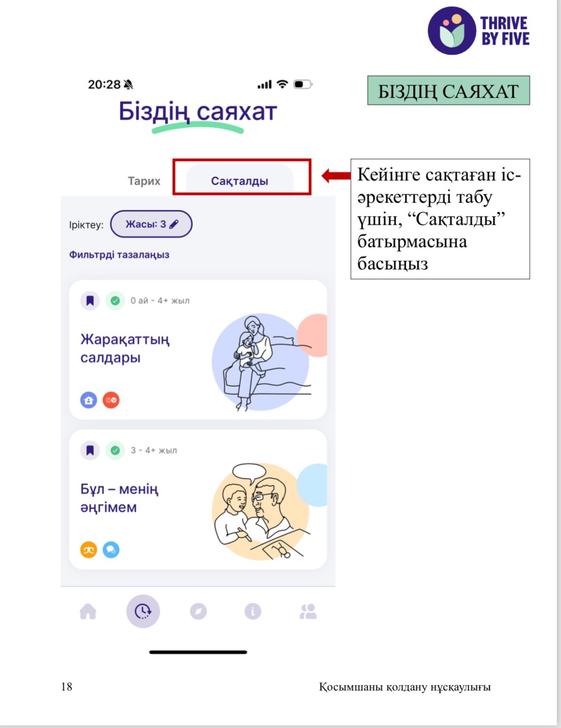Switch to the Тарих tab
The width and height of the screenshot is (561, 728).
(x=144, y=181)
